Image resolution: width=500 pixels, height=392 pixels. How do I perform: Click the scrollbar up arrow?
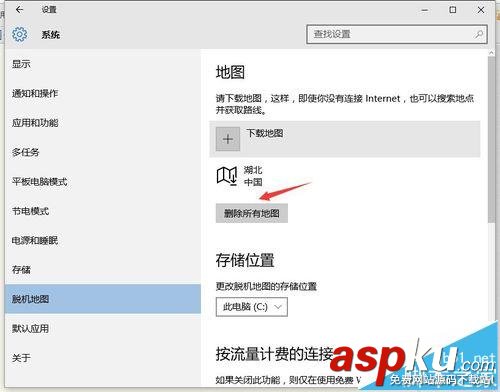pos(491,53)
